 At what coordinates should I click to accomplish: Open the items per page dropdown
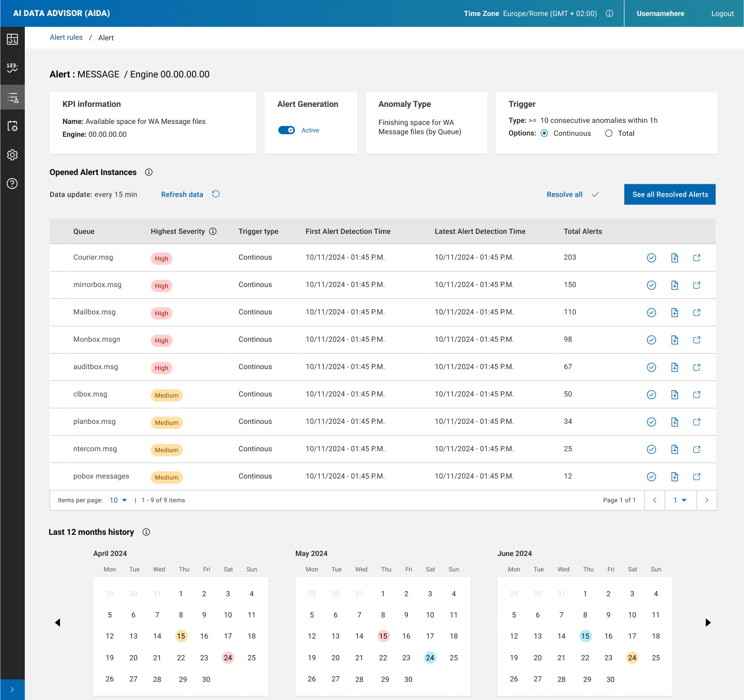point(118,500)
